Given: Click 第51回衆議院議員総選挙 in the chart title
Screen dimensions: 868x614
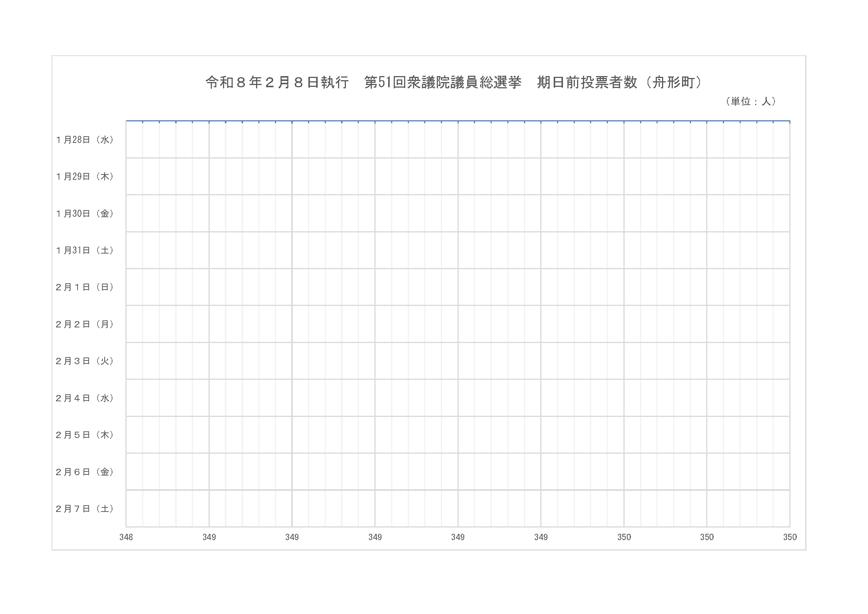Looking at the screenshot, I should point(443,82).
